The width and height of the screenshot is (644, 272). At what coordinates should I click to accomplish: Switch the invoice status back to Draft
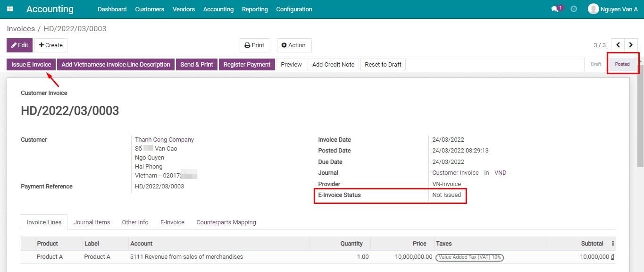click(x=595, y=64)
